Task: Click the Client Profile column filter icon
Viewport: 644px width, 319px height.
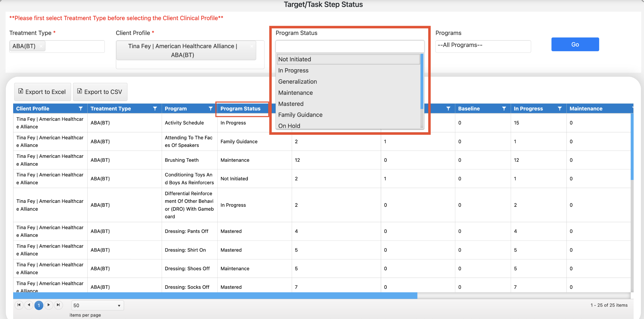Action: tap(81, 109)
